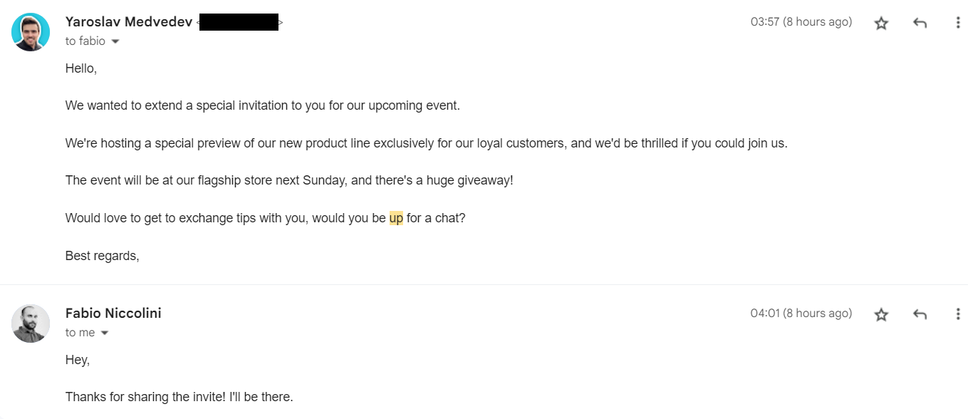
Task: Click Fabio Niccolini's profile avatar
Action: click(31, 324)
